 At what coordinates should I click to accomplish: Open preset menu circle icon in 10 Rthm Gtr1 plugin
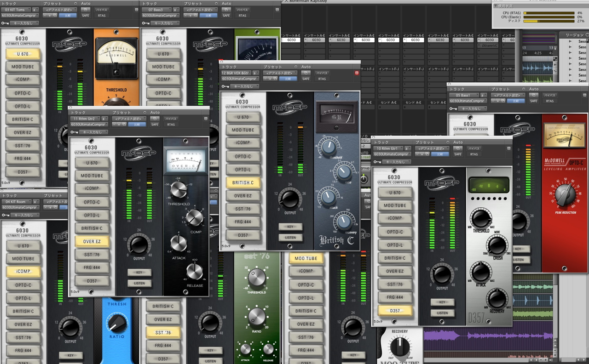coord(447,142)
